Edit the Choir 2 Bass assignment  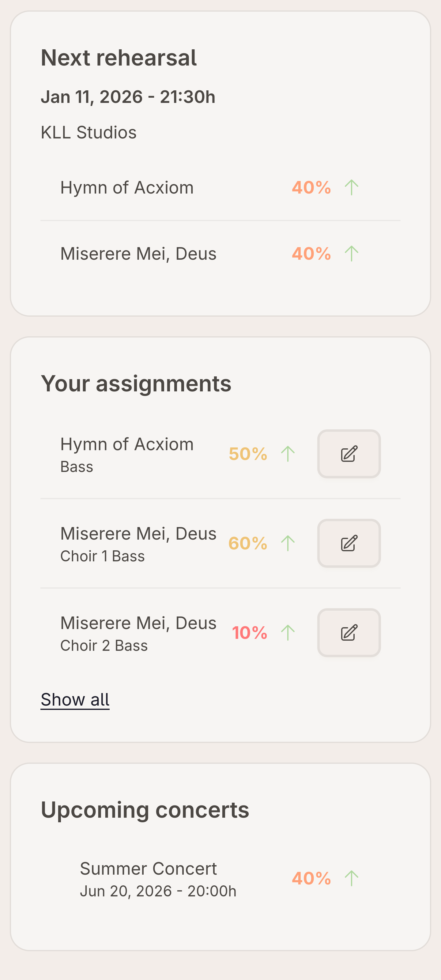click(x=349, y=633)
